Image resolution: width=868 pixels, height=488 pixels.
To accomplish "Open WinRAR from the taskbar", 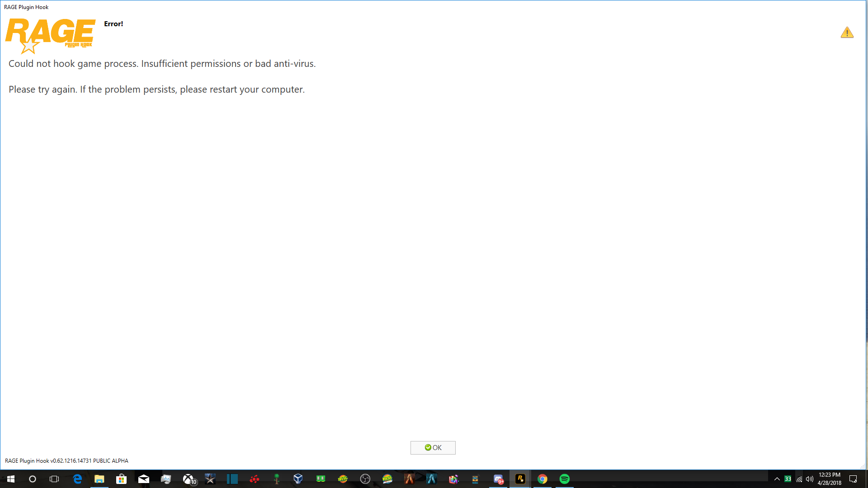I will (453, 479).
